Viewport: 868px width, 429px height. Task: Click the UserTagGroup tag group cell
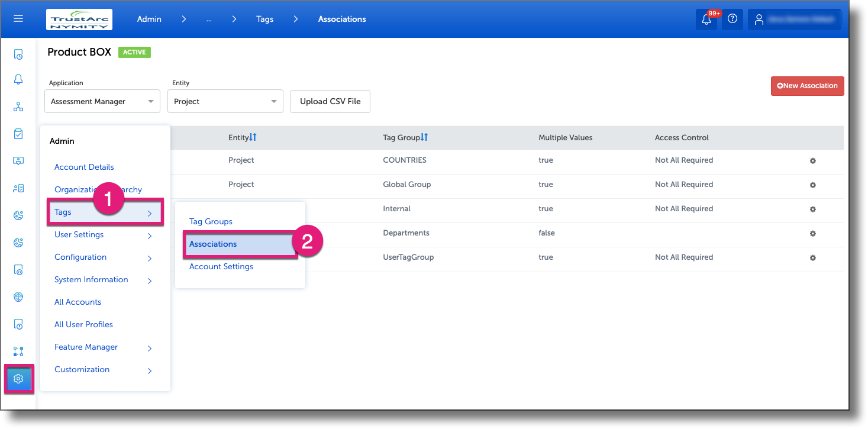(x=408, y=257)
